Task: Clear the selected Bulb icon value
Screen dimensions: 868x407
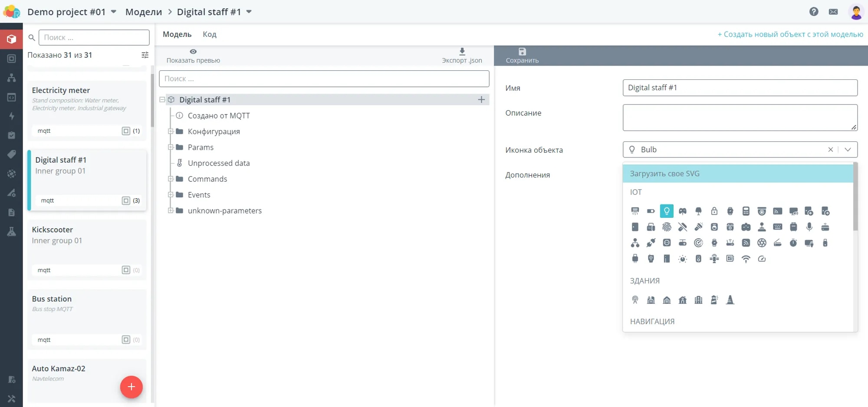Action: pos(830,150)
